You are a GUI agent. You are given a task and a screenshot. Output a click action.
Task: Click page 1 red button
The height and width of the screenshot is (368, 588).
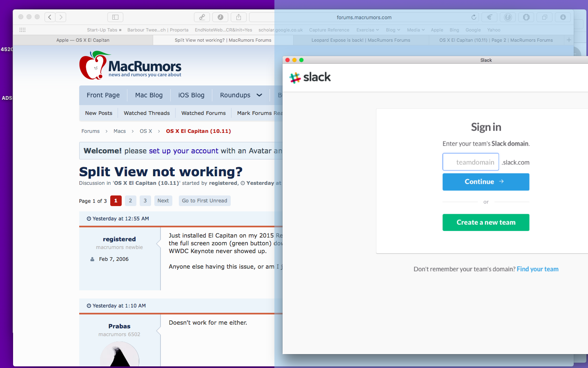(116, 201)
